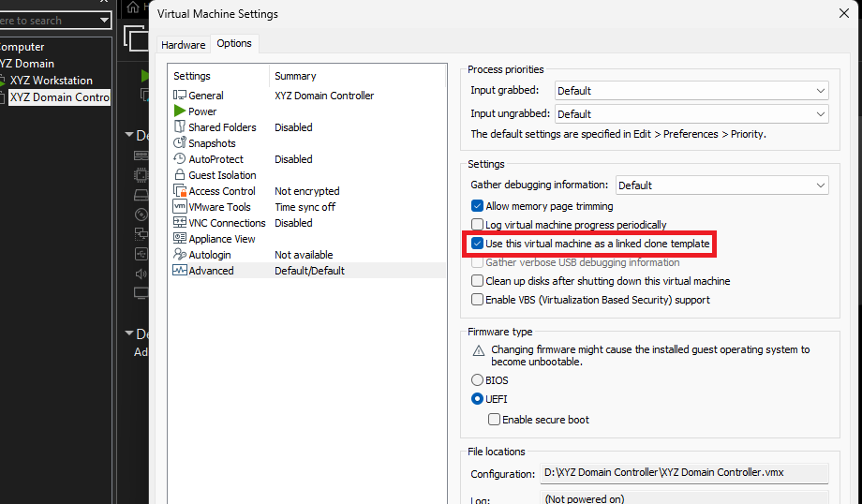Click the display monitor icon in background window
The width and height of the screenshot is (862, 504).
tap(141, 293)
